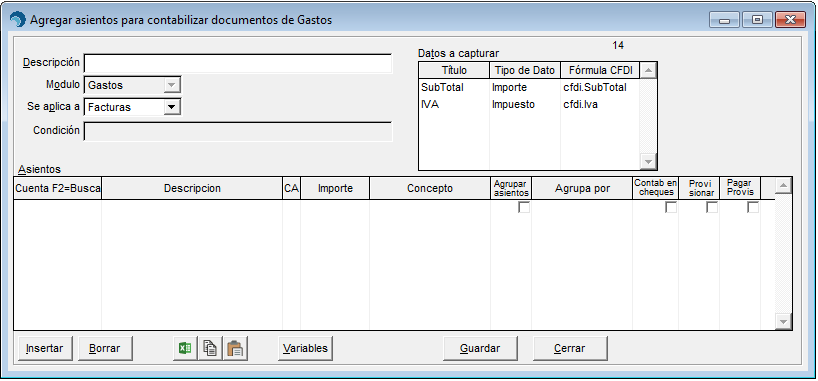This screenshot has height=381, width=818.
Task: Click Datos a capturar scroll up arrow
Action: click(x=648, y=70)
